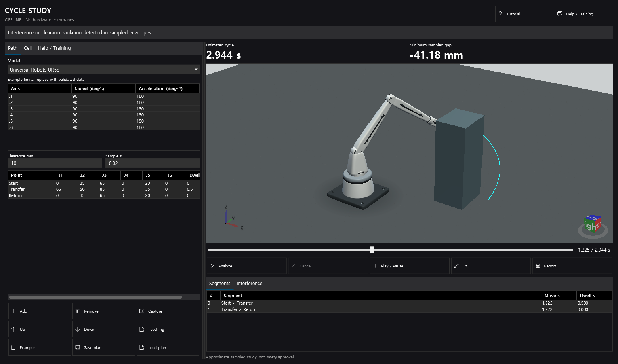Screen dimensions: 618x364
Task: Click the Teaching file icon
Action: click(142, 329)
